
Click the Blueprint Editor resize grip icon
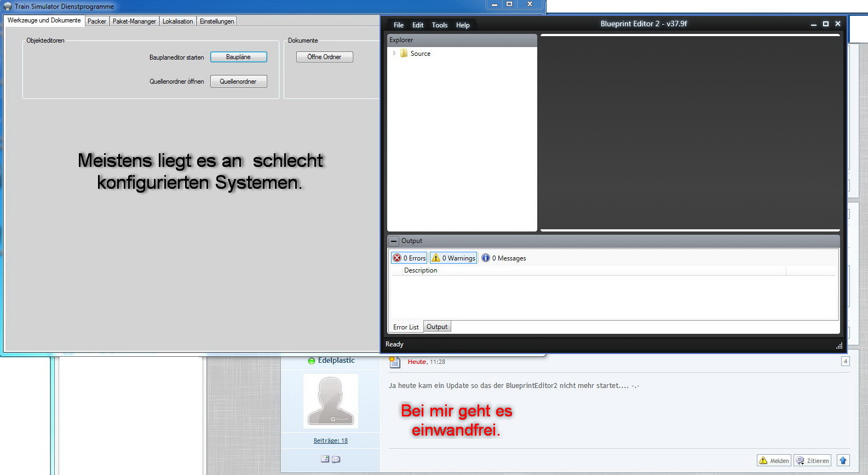tap(839, 345)
